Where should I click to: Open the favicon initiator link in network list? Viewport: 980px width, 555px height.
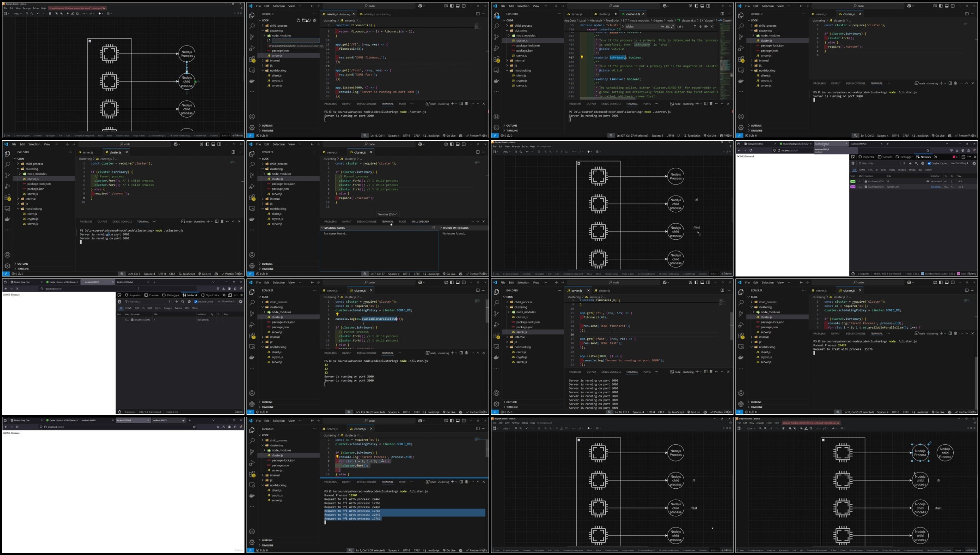click(x=936, y=187)
